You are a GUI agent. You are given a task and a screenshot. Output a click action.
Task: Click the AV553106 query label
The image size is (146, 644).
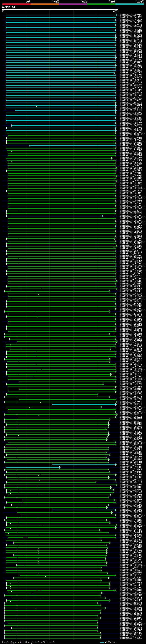(8, 8)
